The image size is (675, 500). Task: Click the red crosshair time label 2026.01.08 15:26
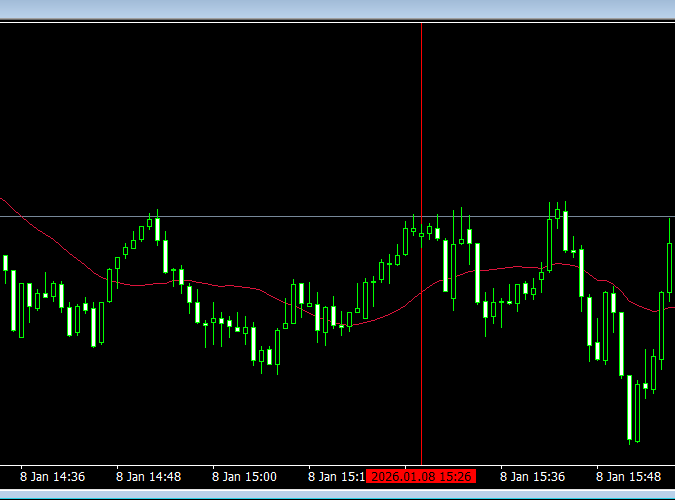(x=420, y=477)
